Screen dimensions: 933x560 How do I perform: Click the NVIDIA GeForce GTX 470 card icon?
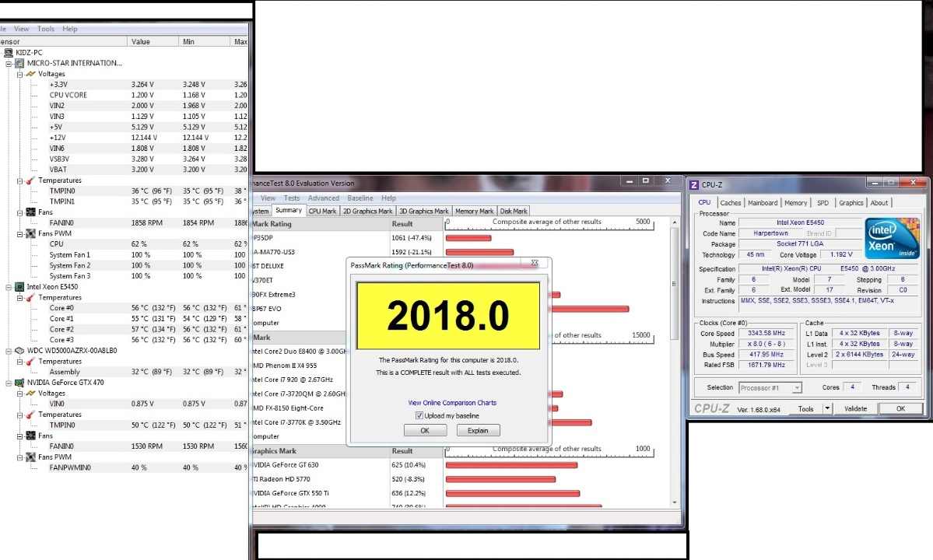pos(19,382)
